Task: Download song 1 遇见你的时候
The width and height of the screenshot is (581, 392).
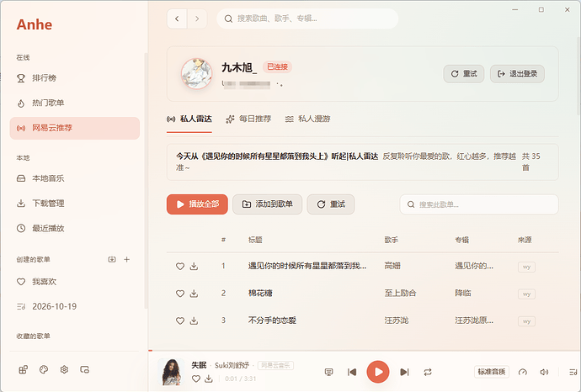Action: (x=194, y=266)
